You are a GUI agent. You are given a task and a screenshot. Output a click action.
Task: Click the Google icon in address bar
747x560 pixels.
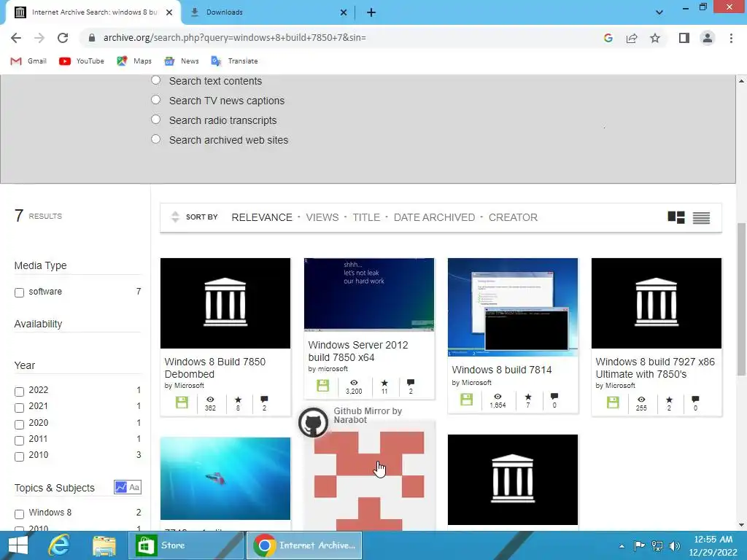click(608, 38)
